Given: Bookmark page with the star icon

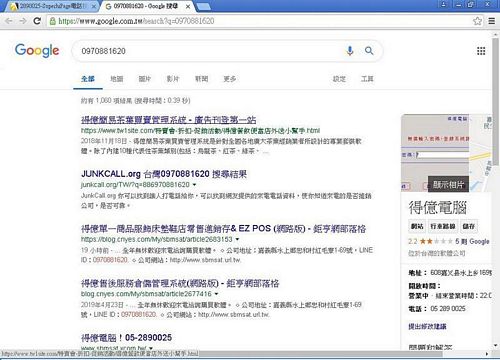Looking at the screenshot, I should pos(477,21).
